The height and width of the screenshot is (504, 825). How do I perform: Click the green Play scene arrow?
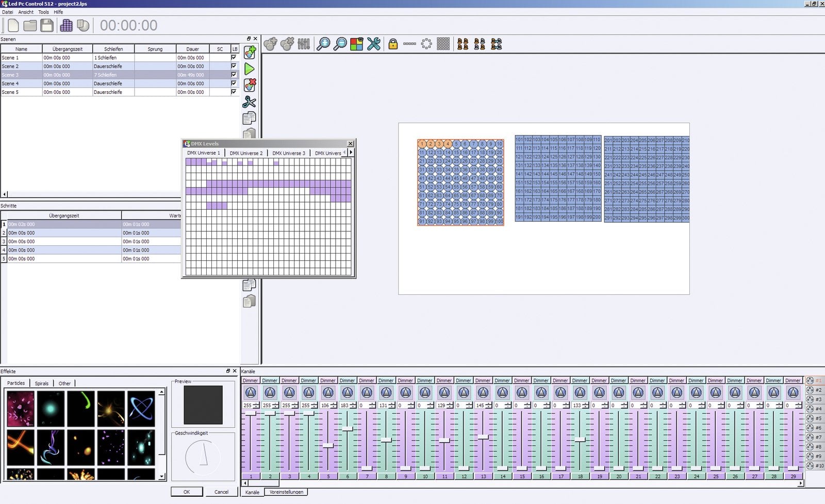[x=249, y=69]
